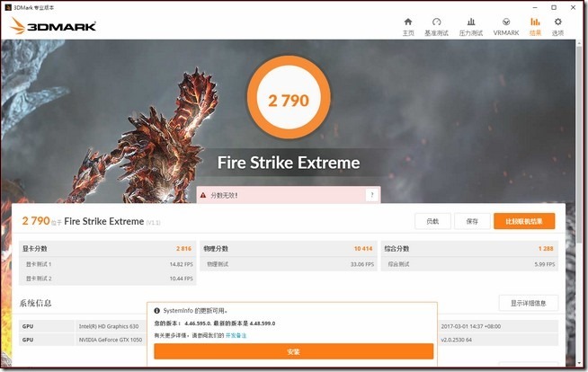Click the question mark help button
Image resolution: width=588 pixels, height=372 pixels.
click(x=371, y=195)
